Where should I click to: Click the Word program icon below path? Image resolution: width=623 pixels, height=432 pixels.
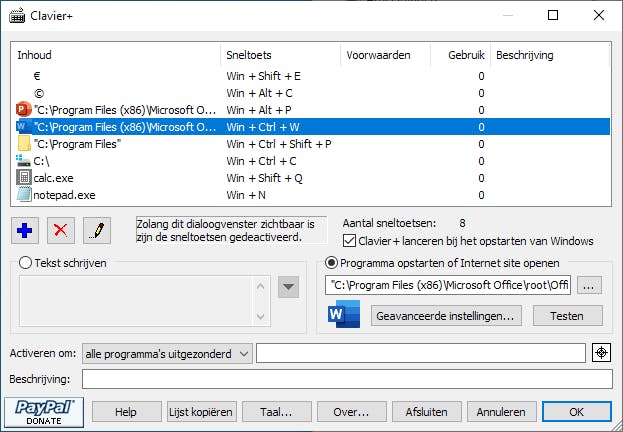pos(342,315)
